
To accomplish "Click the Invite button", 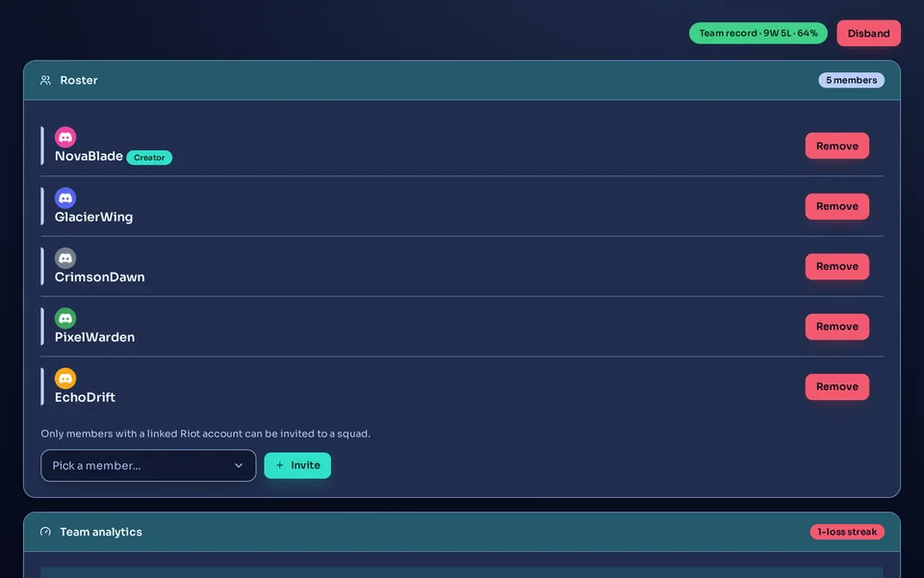I will (297, 465).
